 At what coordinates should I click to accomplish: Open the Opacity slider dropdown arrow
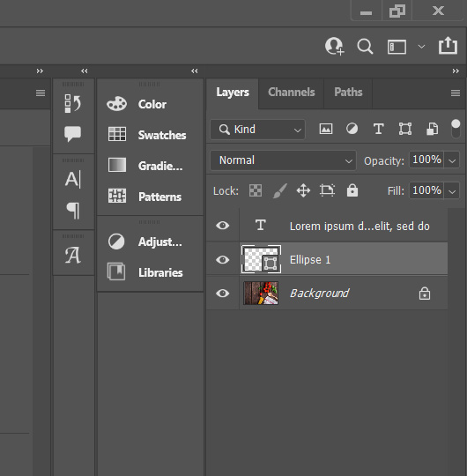tap(452, 160)
